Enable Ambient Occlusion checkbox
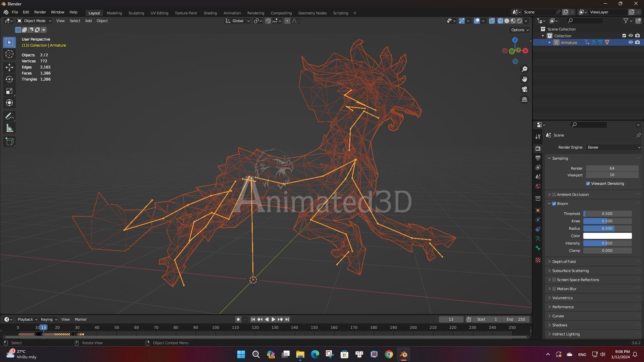644x362 pixels. [x=554, y=195]
